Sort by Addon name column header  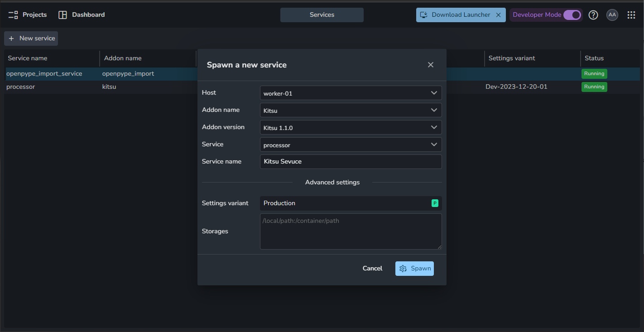tap(123, 58)
